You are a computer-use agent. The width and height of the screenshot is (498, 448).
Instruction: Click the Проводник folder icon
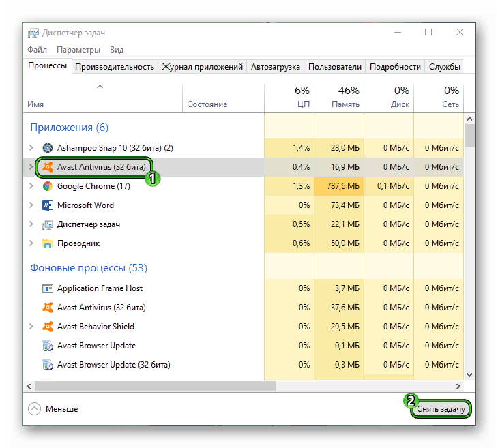pos(48,243)
